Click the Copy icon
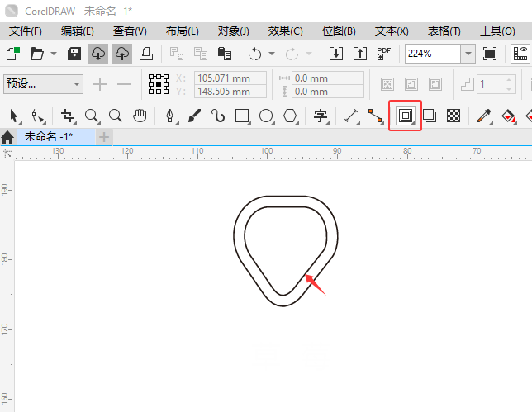The image size is (532, 412). [x=201, y=54]
